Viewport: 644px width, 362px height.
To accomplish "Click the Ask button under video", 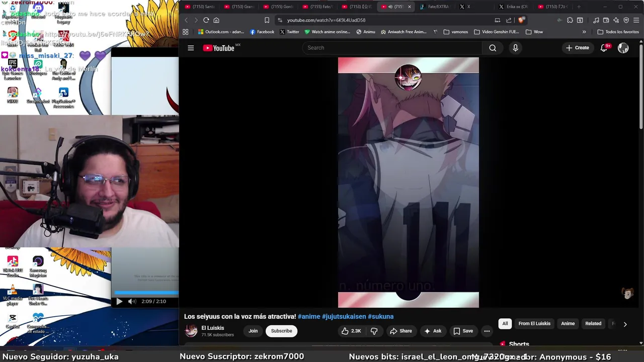I will [433, 331].
